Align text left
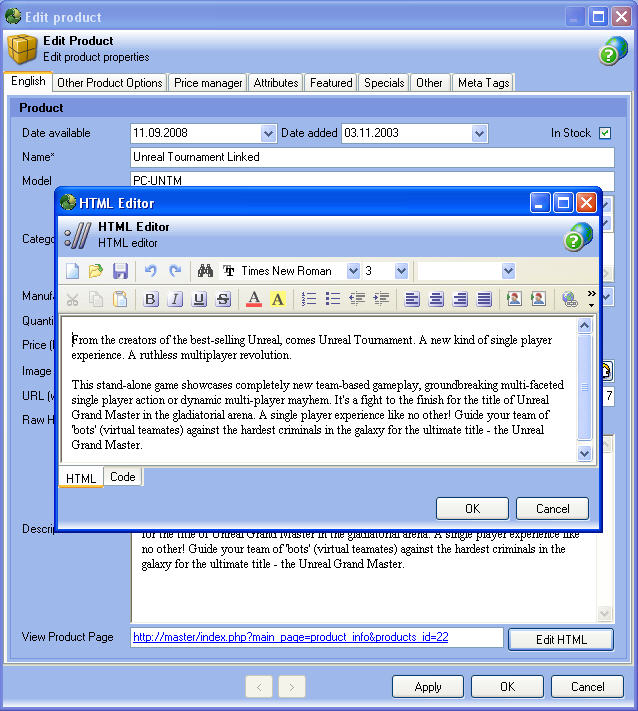The height and width of the screenshot is (711, 638). pyautogui.click(x=412, y=299)
